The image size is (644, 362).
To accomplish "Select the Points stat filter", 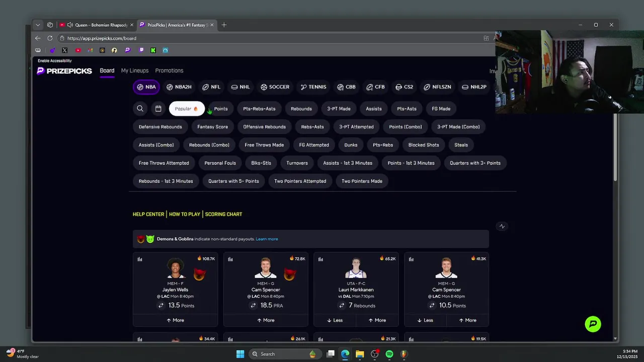I will coord(221,109).
